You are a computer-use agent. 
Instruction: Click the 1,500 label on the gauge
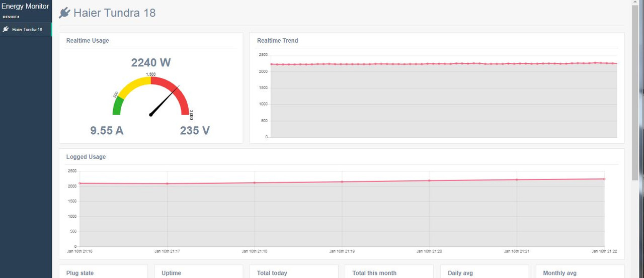coord(151,74)
